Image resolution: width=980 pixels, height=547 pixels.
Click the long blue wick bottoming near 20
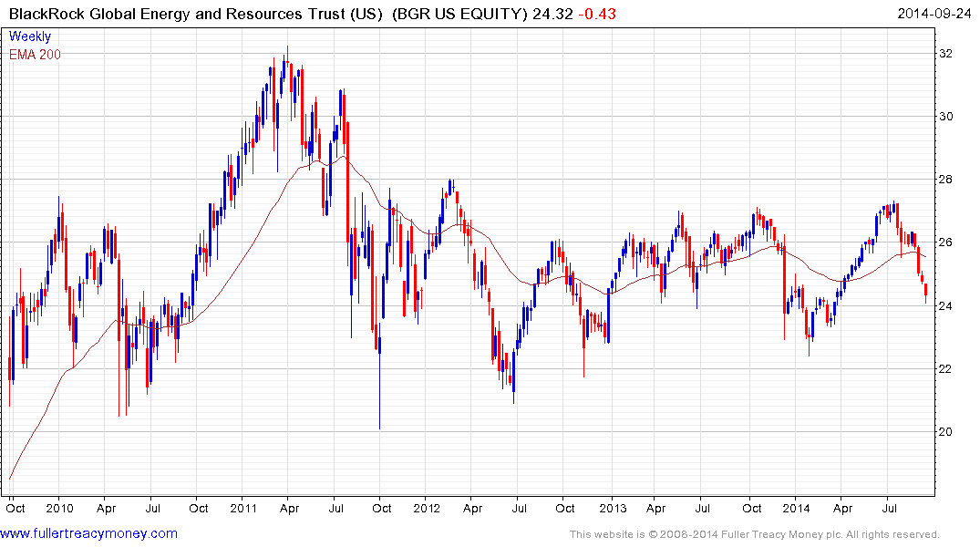tap(379, 401)
